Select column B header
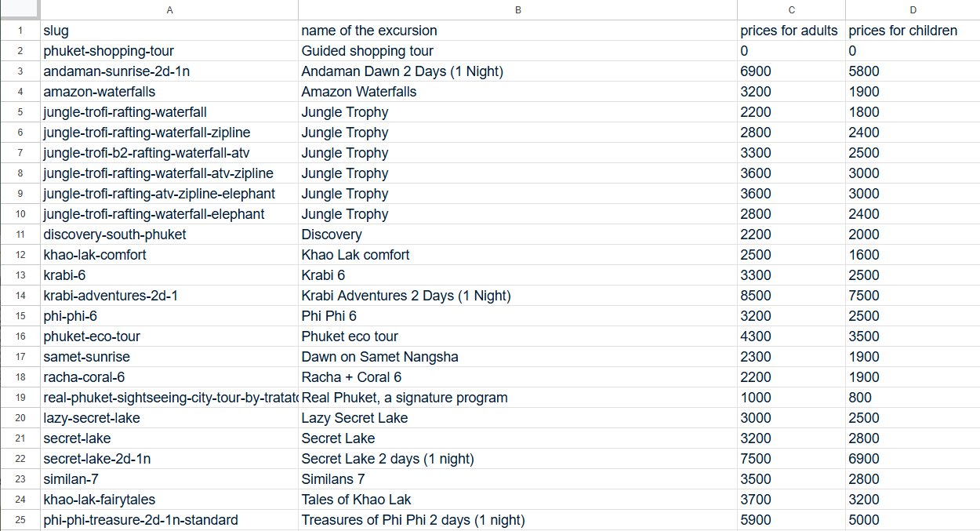Viewport: 980px width, 531px height. click(517, 9)
